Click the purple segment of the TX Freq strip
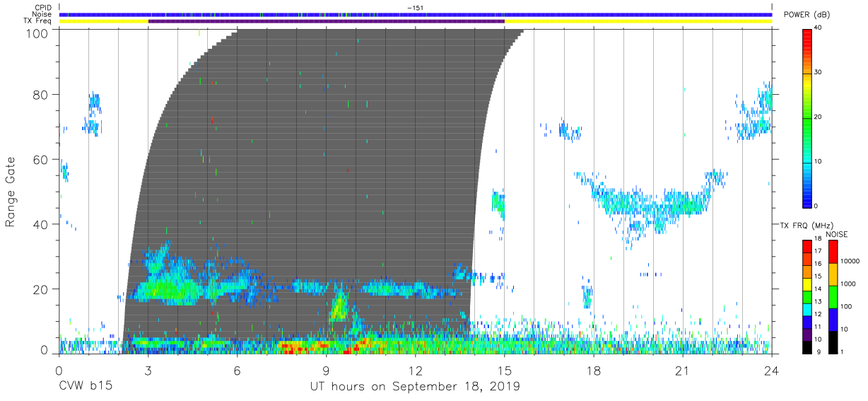 [x=326, y=21]
